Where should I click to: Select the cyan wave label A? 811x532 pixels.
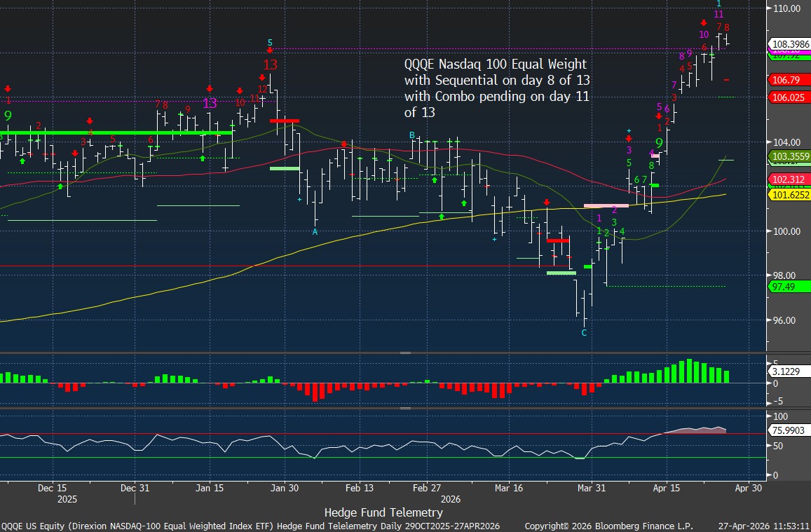coord(315,231)
